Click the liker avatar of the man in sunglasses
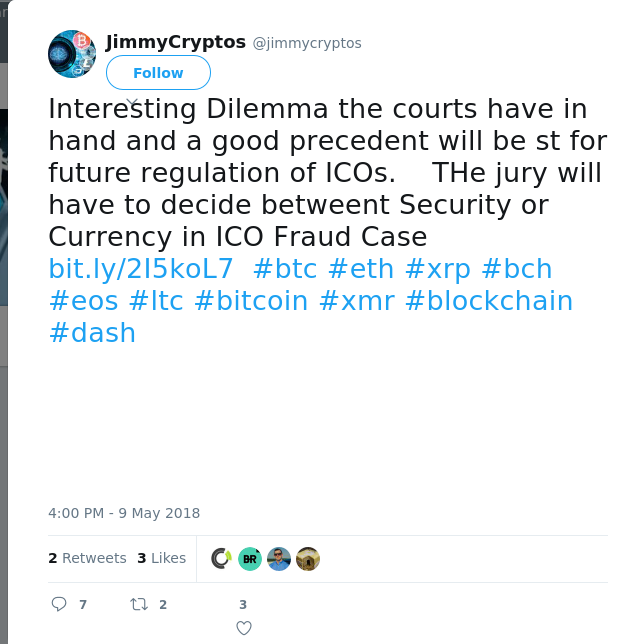640x644 pixels. (x=279, y=559)
